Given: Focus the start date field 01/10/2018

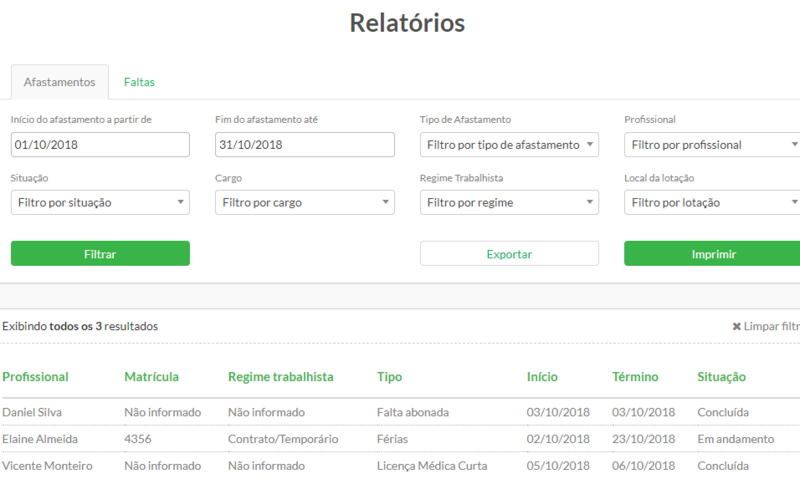Looking at the screenshot, I should tap(100, 145).
